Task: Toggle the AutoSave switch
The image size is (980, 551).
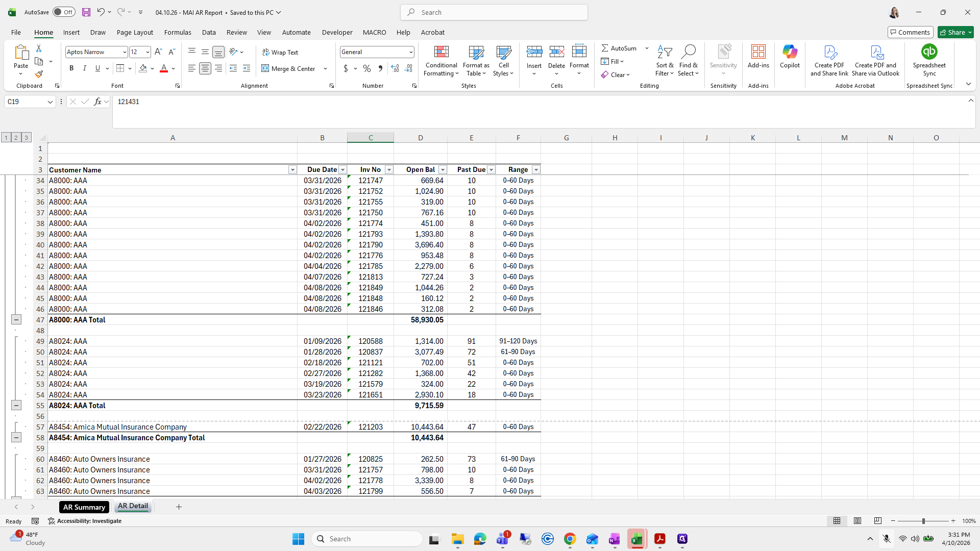Action: pyautogui.click(x=64, y=12)
